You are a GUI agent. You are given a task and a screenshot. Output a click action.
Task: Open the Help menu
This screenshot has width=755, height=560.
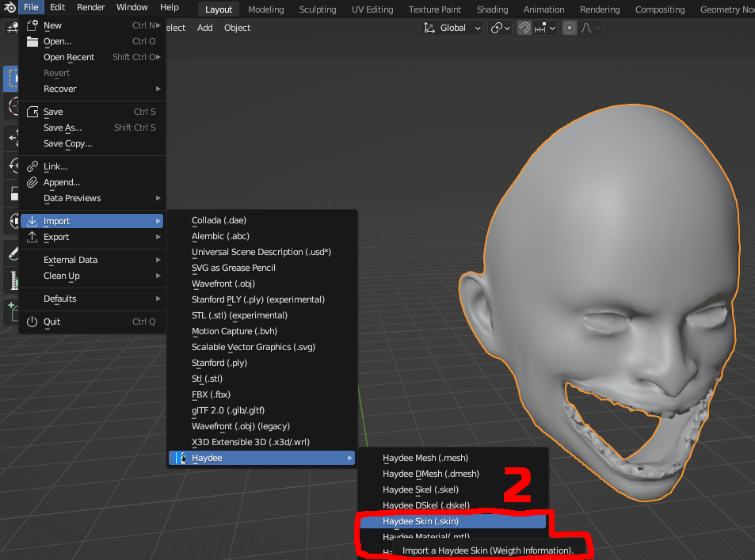170,7
